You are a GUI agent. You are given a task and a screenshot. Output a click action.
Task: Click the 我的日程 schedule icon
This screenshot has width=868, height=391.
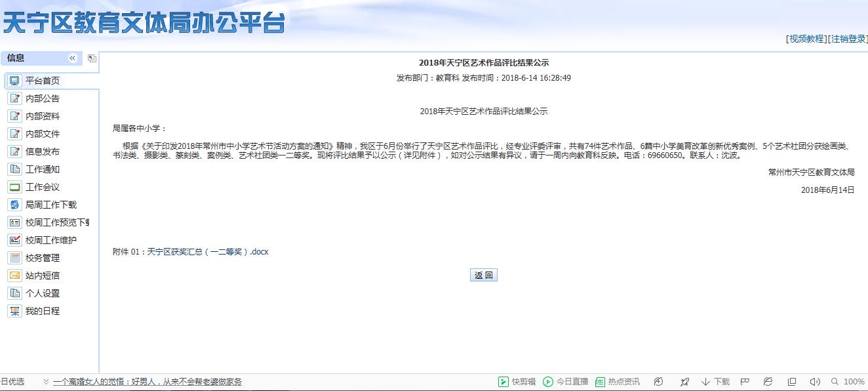pyautogui.click(x=14, y=311)
